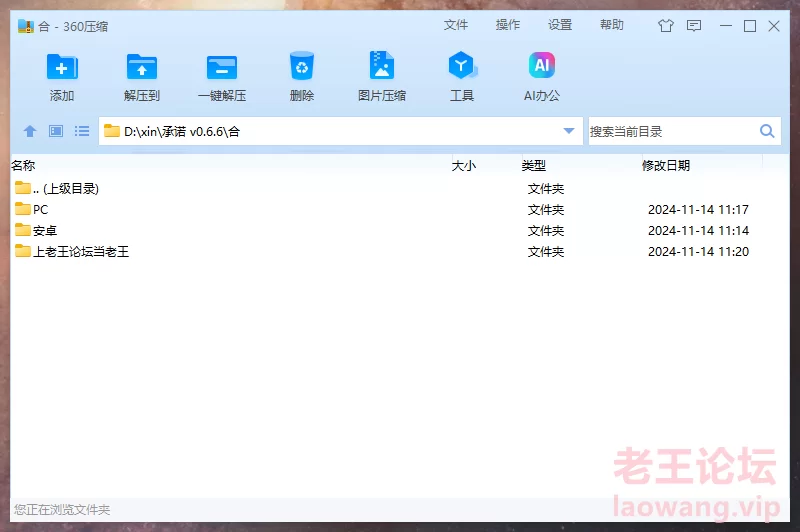Screen dimensions: 800x532
Task: Select the 'PC' folder name
Action: coord(40,210)
